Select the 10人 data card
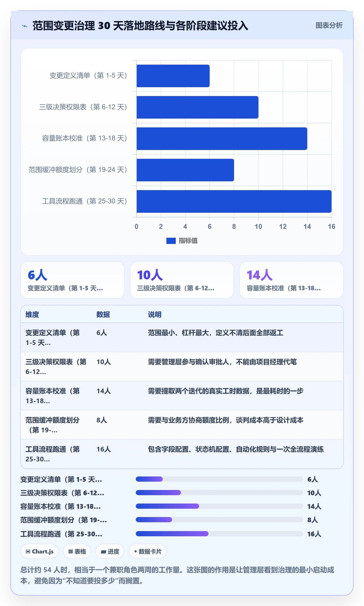This screenshot has width=364, height=606. (182, 280)
